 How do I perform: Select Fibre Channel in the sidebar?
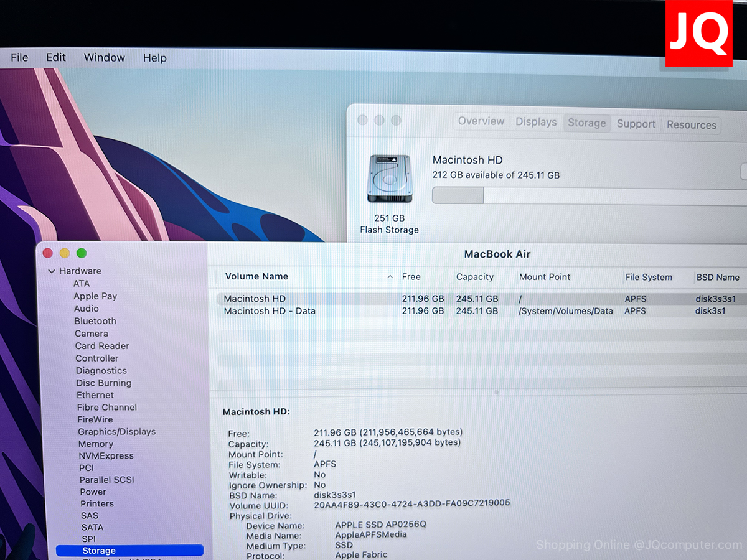(107, 408)
